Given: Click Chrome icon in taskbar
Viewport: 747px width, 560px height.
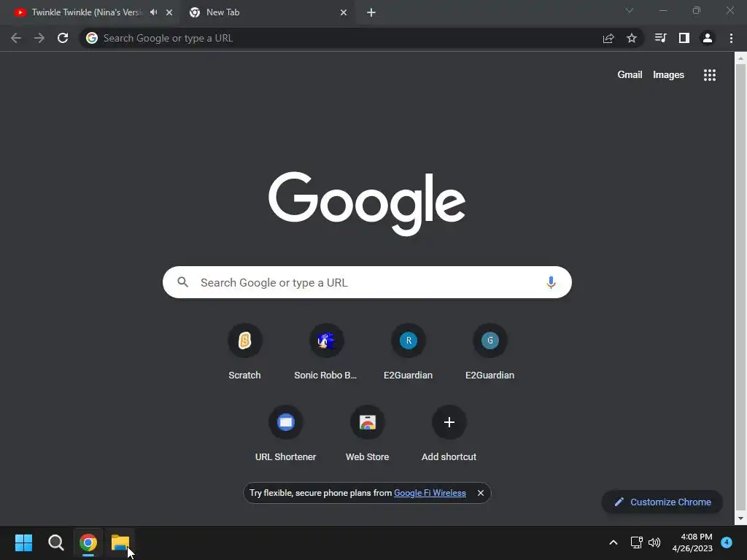Looking at the screenshot, I should [x=88, y=542].
